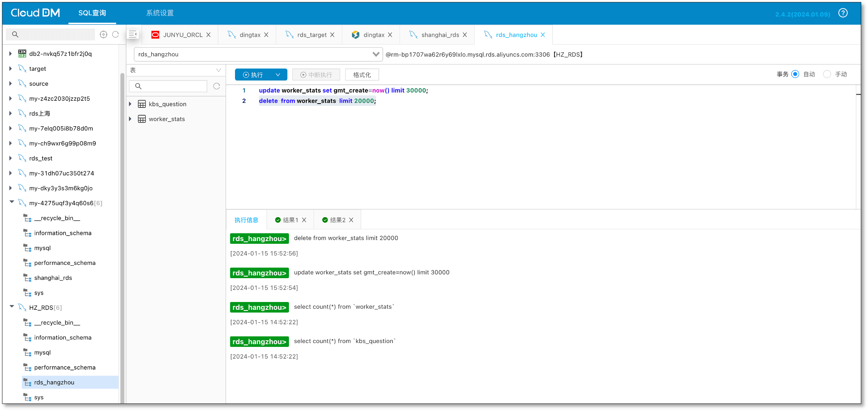Collapse the table panel with the sidebar toggle icon
The image size is (868, 411).
133,34
